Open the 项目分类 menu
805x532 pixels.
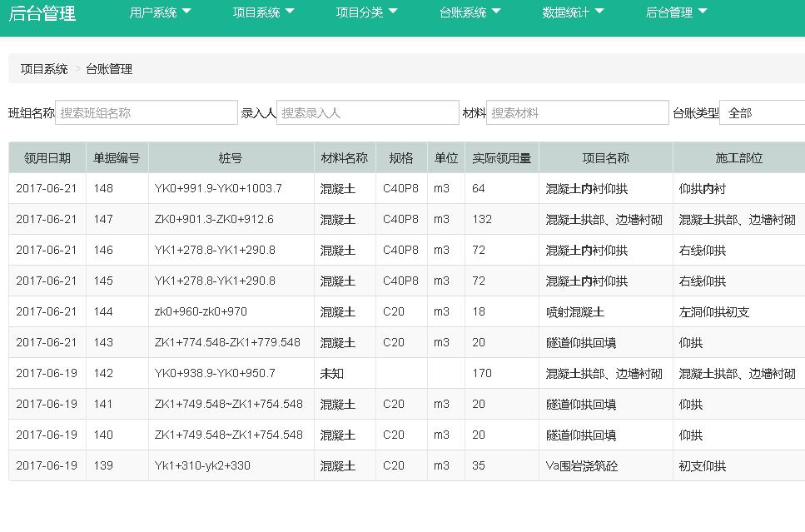(x=366, y=12)
